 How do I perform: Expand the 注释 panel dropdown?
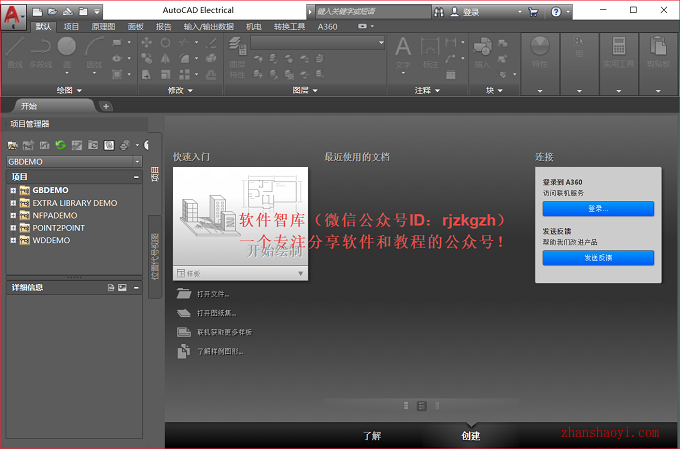pyautogui.click(x=427, y=90)
